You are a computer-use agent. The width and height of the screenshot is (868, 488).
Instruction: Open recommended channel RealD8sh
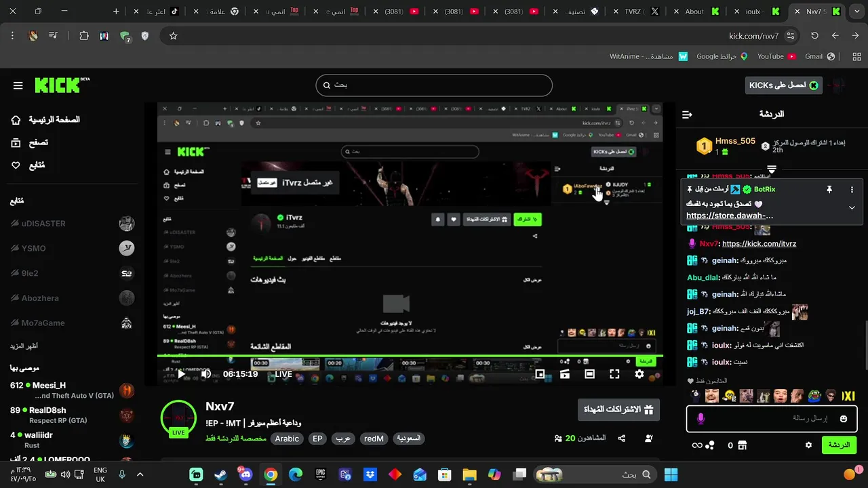click(73, 415)
